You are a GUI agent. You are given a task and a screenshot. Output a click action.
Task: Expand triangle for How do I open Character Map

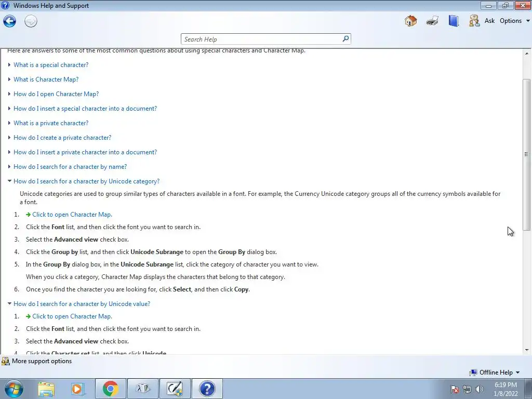click(x=9, y=94)
